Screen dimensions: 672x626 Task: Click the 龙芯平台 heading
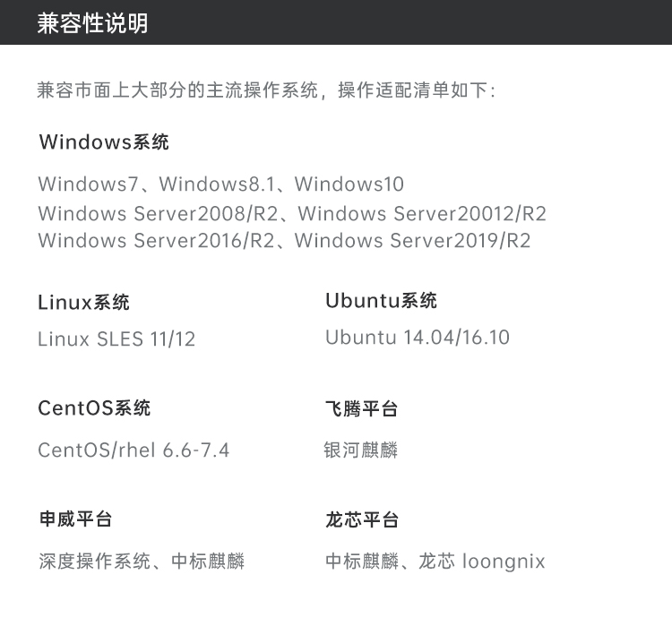tap(362, 519)
